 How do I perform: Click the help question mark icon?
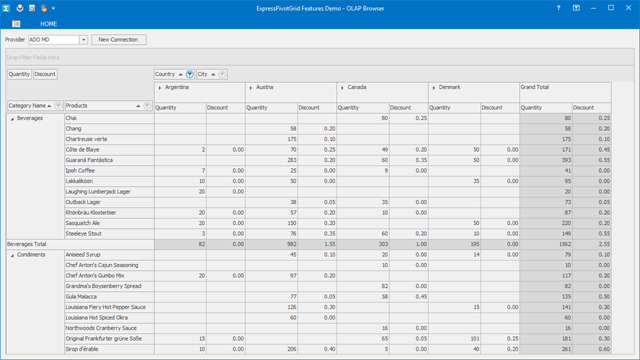(x=558, y=8)
